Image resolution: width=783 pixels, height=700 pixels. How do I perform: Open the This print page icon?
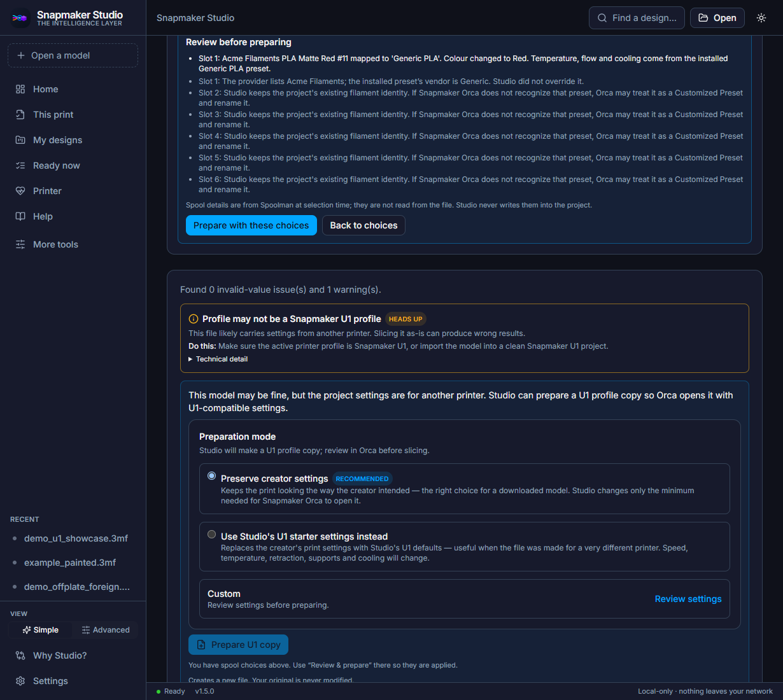(x=20, y=115)
